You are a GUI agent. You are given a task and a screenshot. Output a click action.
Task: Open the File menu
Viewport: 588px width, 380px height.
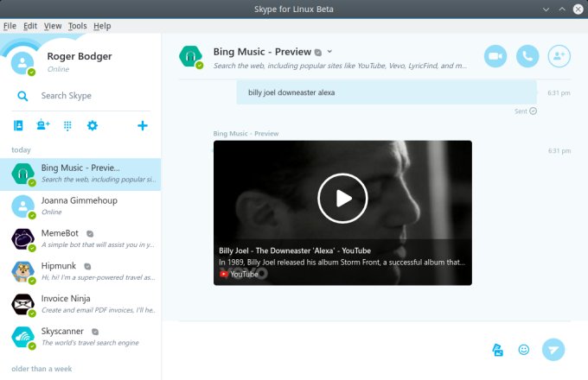pyautogui.click(x=10, y=26)
